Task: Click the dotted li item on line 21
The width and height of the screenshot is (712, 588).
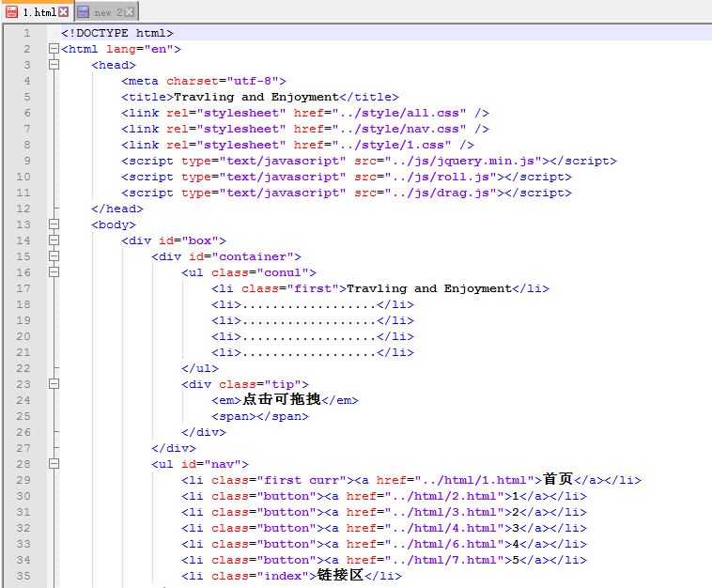Action: 313,353
